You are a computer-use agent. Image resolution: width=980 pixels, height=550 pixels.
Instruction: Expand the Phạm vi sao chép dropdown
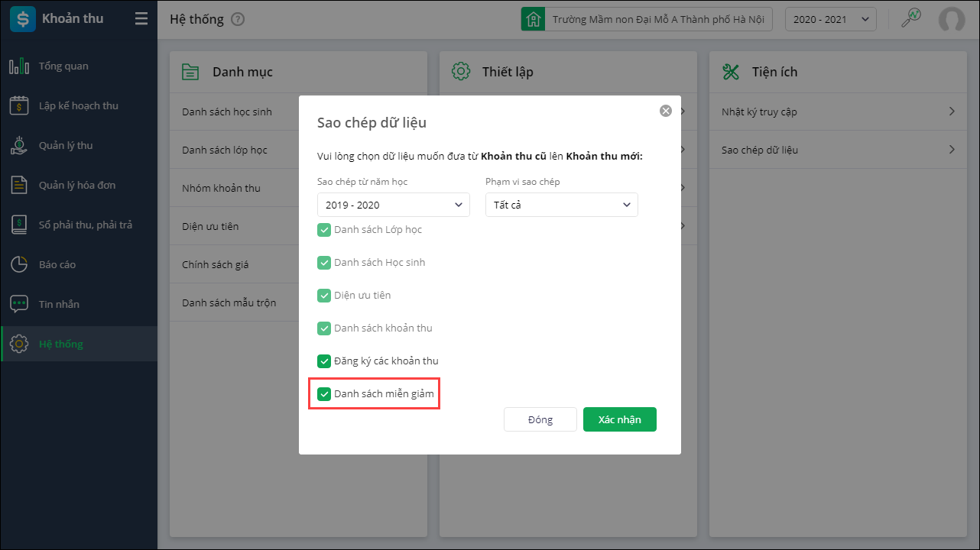(x=562, y=205)
